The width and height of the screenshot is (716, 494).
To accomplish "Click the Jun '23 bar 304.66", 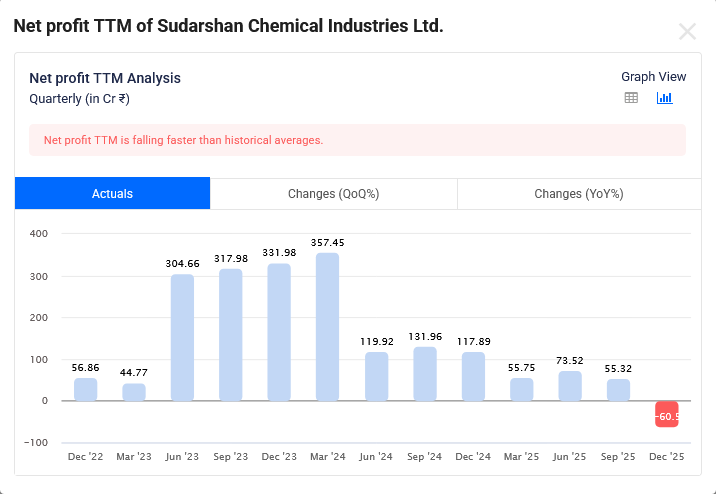I will pos(182,338).
